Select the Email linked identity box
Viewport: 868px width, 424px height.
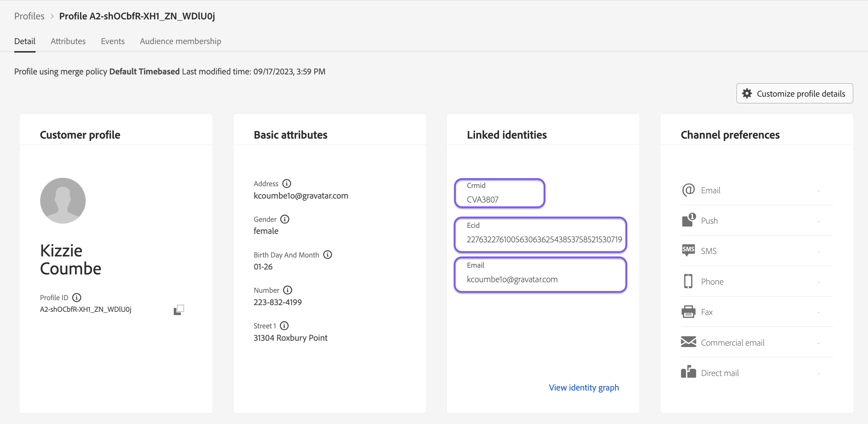click(540, 274)
